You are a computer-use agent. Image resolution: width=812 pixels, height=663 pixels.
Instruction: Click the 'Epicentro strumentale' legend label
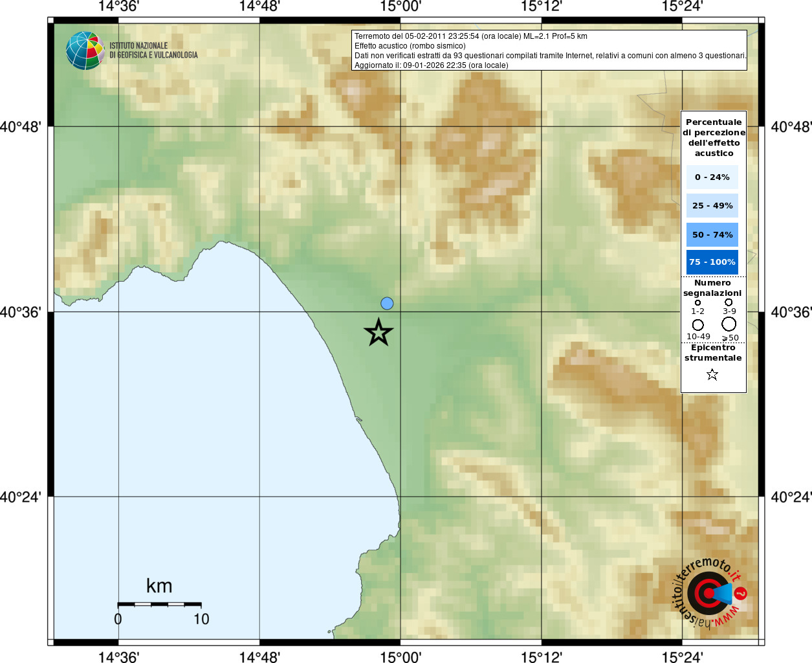pyautogui.click(x=713, y=353)
